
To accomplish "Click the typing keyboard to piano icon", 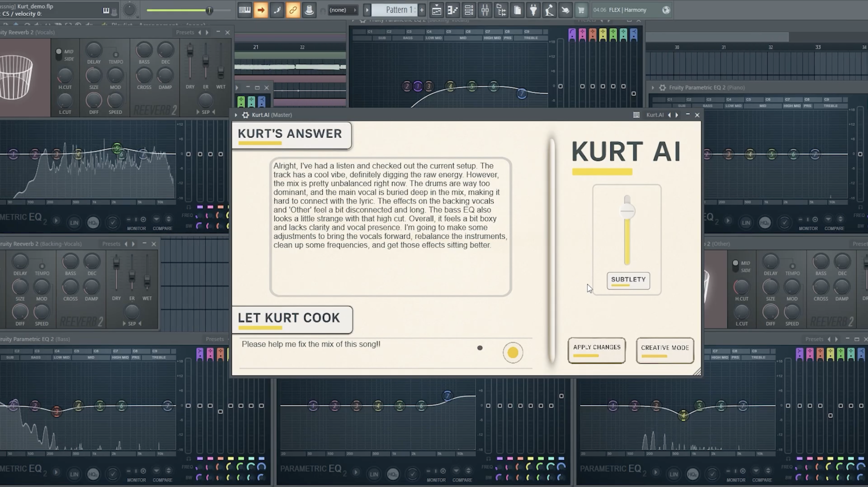I will [x=245, y=10].
